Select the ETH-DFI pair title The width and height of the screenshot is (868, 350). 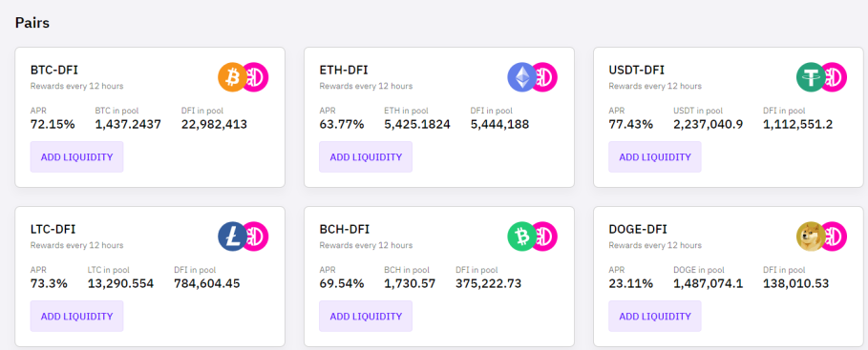(343, 71)
